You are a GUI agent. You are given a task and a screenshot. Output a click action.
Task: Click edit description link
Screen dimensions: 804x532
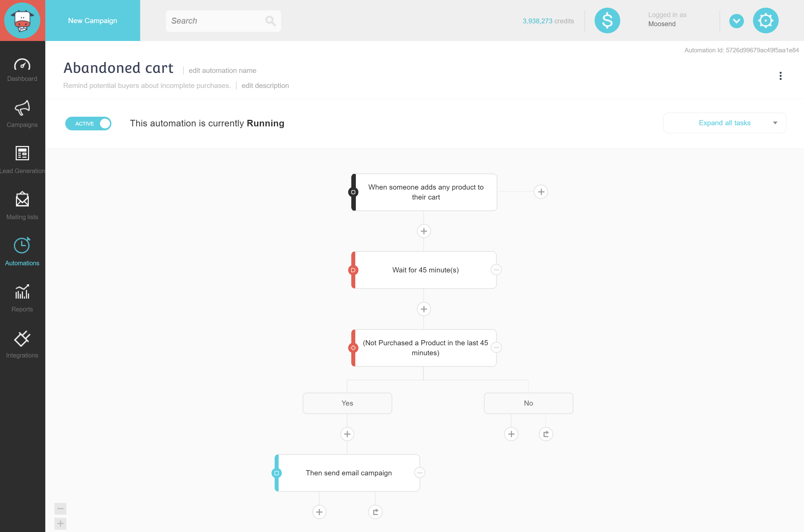point(265,85)
